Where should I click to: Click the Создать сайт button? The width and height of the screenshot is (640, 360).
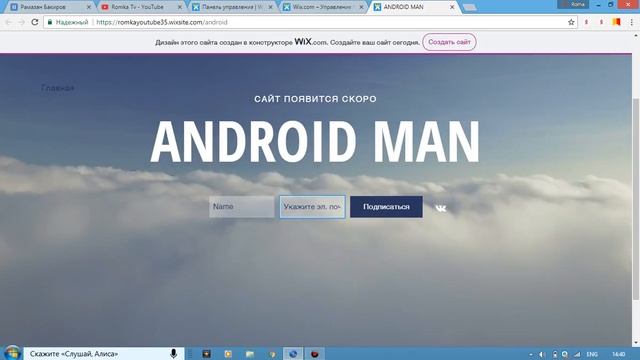(449, 42)
